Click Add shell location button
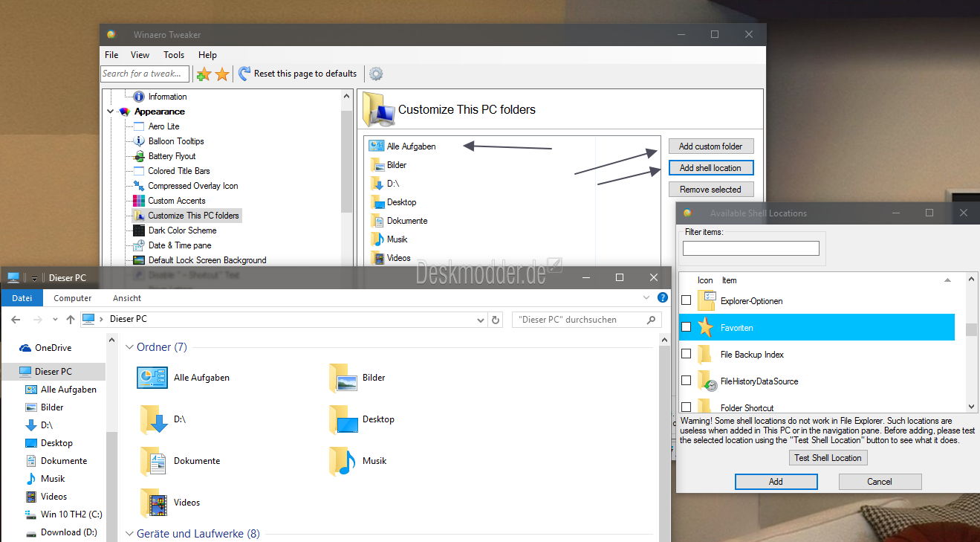 (710, 168)
